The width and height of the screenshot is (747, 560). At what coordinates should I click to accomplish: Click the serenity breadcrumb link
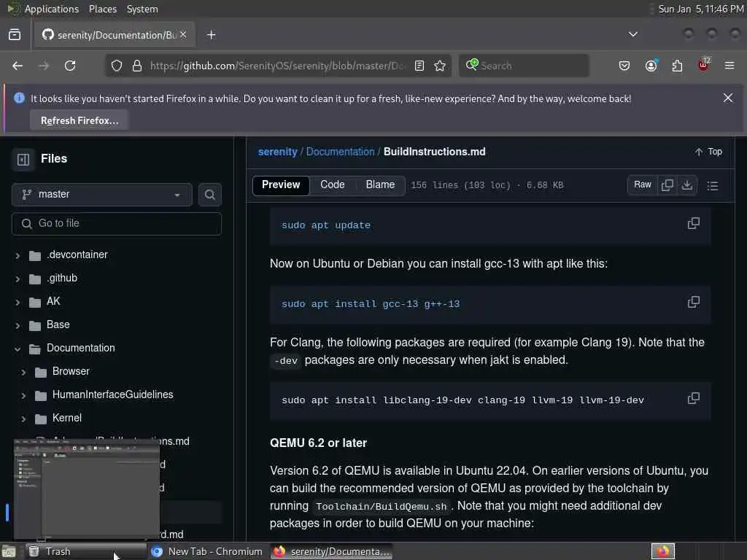(277, 152)
